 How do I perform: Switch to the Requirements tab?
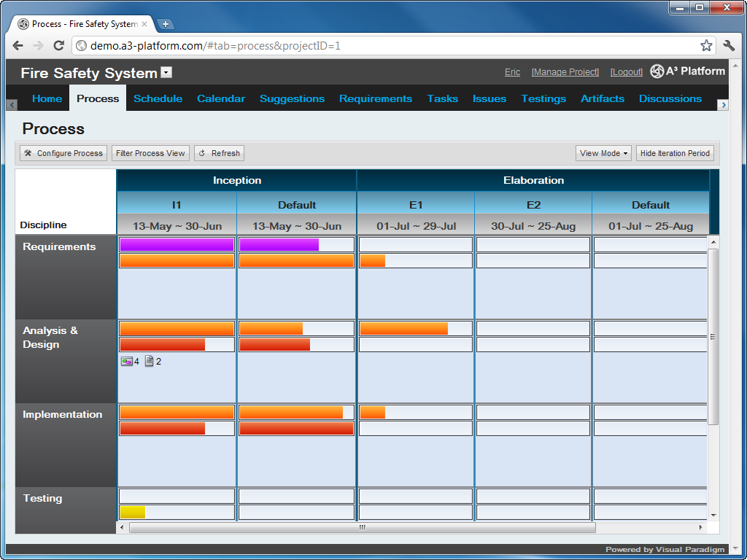pyautogui.click(x=376, y=98)
